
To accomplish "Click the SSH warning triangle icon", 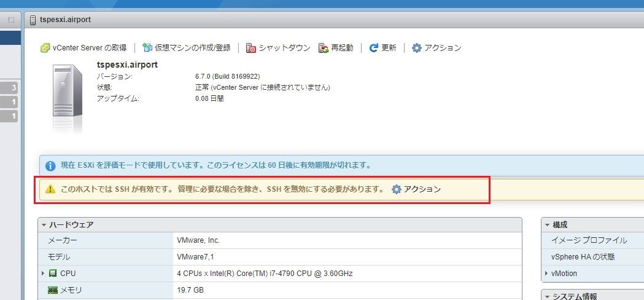I will 50,189.
